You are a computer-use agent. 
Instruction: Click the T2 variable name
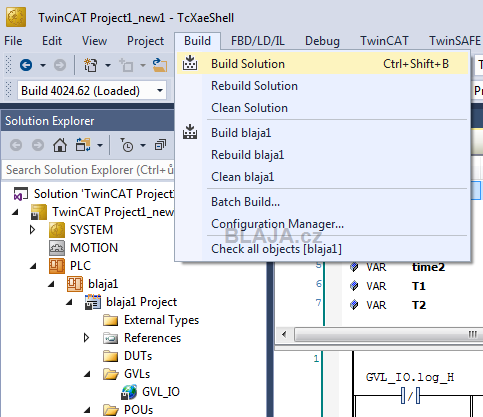coord(419,305)
